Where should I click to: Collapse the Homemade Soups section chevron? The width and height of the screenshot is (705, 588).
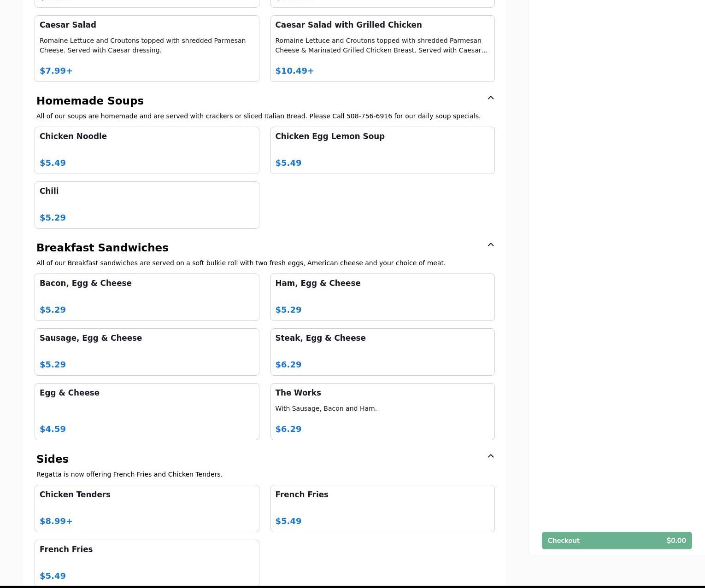tap(490, 98)
